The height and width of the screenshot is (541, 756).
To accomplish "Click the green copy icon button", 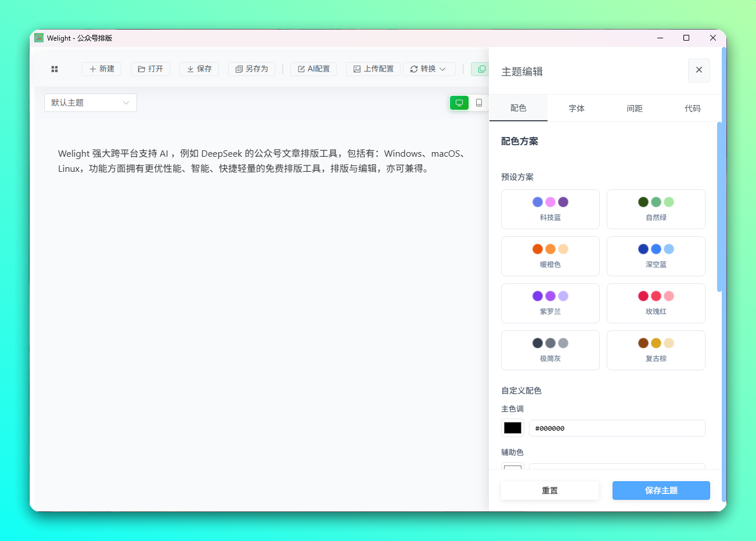I will coord(480,69).
